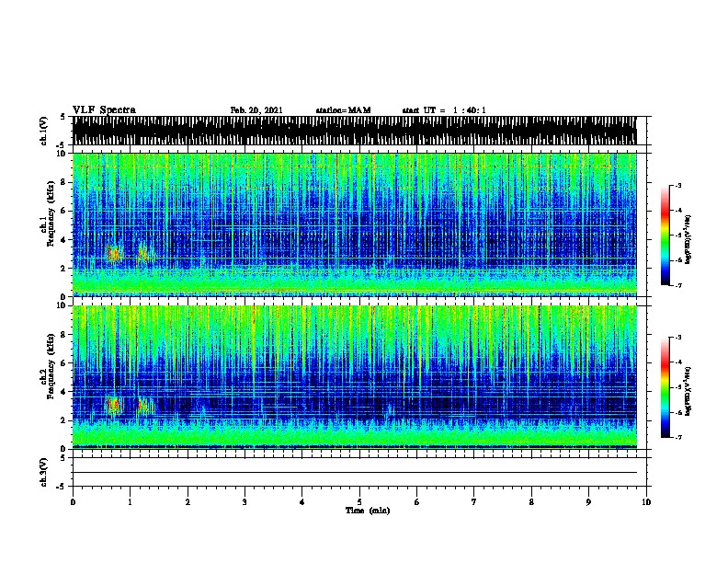Click the '-3' label on ch.1 color scale

tap(677, 186)
